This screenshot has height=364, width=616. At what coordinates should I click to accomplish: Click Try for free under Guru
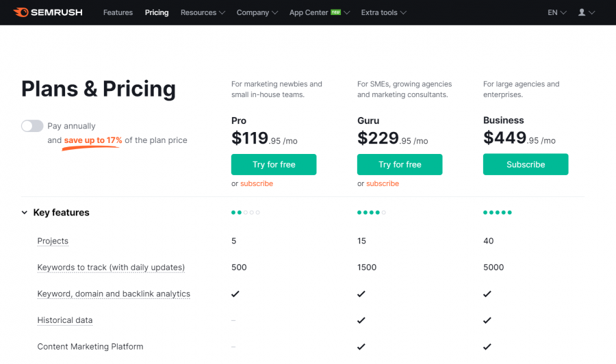tap(400, 164)
